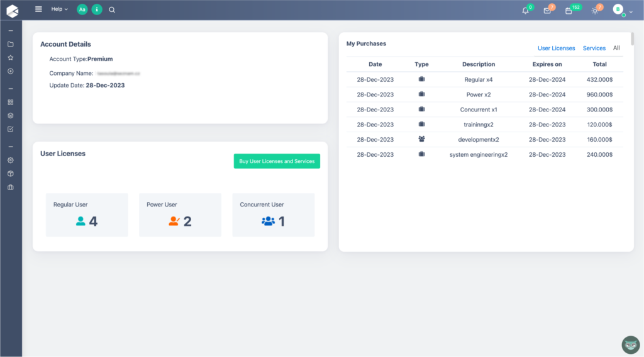
Task: Switch to the User Licenses tab
Action: click(x=556, y=48)
